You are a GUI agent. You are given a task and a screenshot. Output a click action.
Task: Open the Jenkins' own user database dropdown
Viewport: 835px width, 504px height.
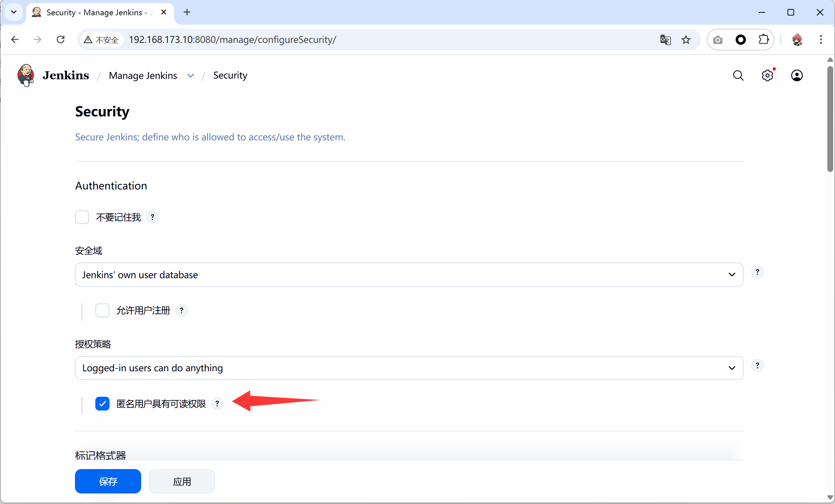point(409,275)
